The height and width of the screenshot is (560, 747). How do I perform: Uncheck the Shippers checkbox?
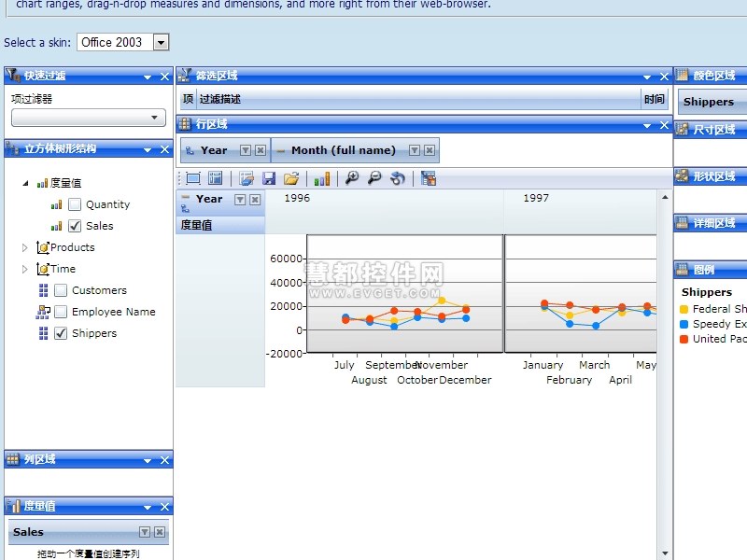[x=61, y=333]
